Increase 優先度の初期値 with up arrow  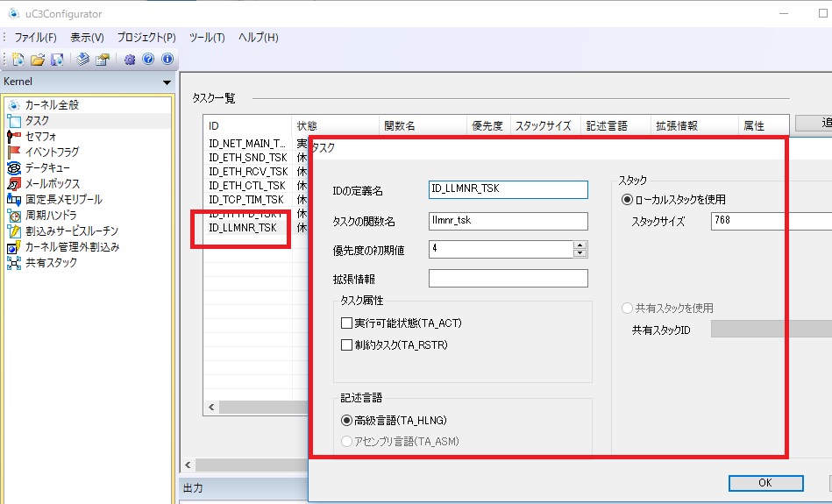(x=580, y=245)
